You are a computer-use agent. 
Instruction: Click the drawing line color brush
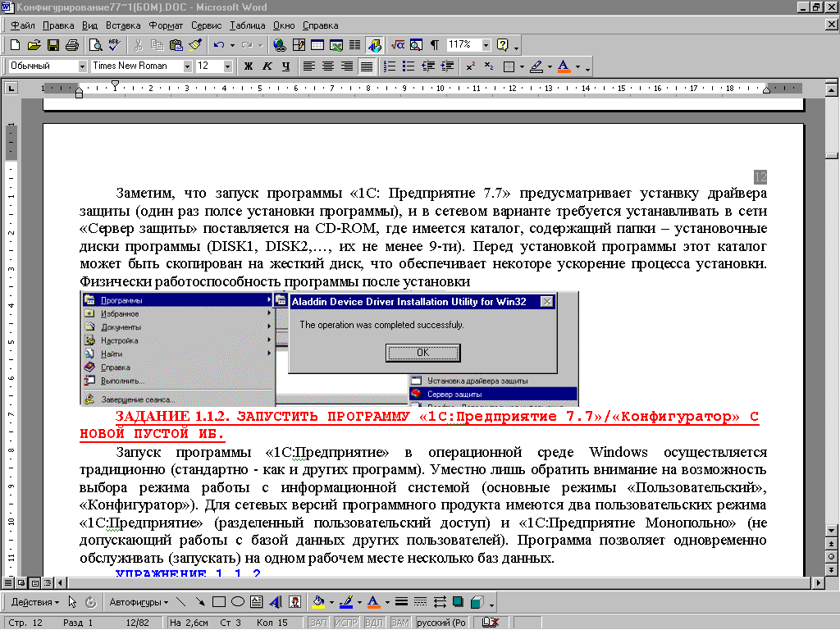click(347, 602)
